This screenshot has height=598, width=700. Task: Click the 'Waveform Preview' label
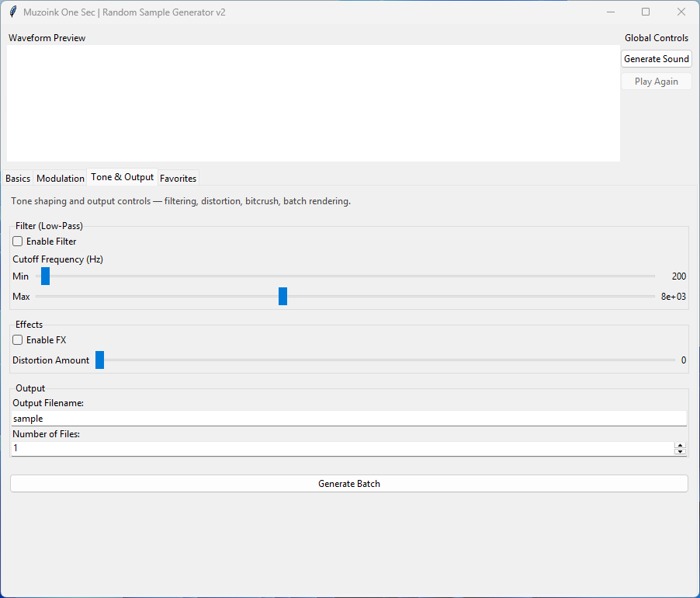(47, 38)
